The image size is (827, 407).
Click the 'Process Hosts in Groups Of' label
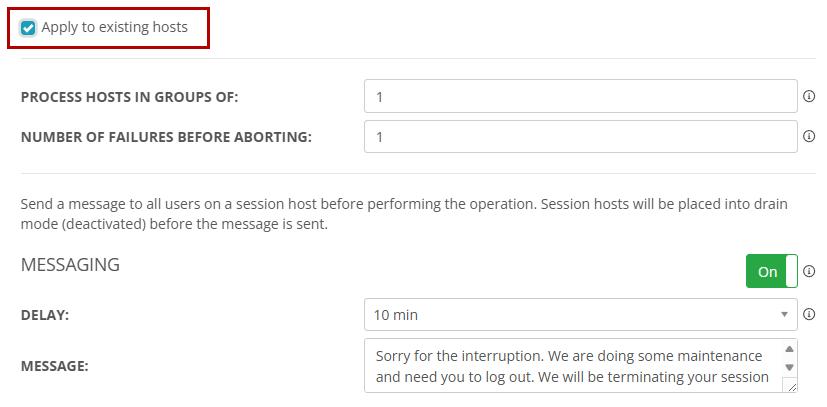(x=130, y=97)
